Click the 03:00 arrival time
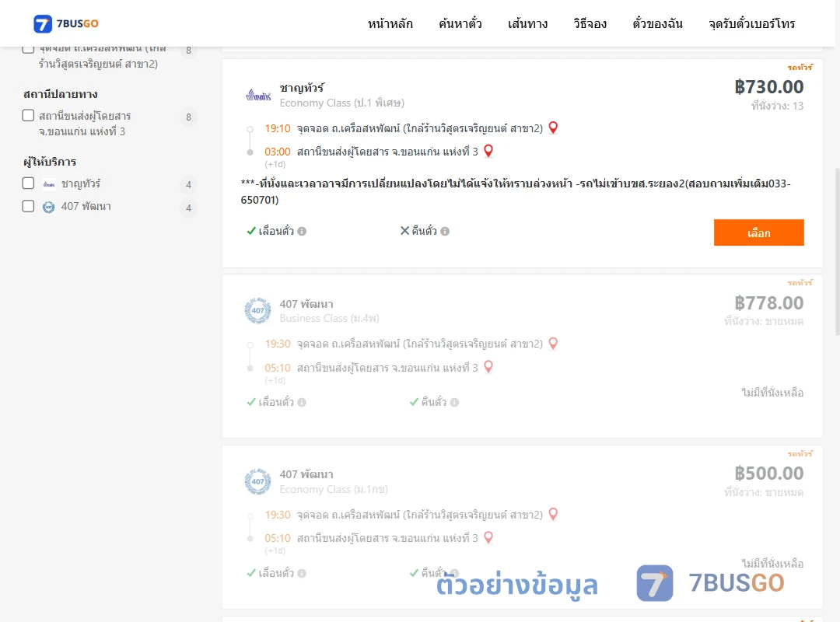The image size is (840, 622). point(278,152)
